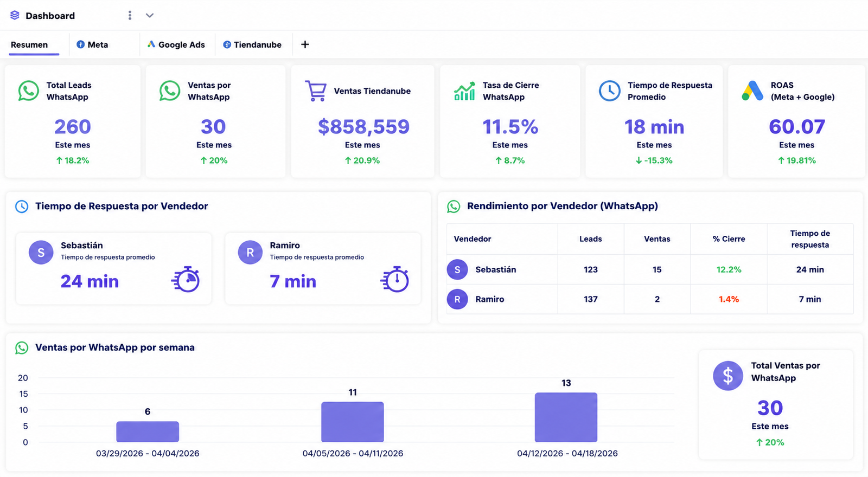Click the Ventas column header

tap(657, 239)
